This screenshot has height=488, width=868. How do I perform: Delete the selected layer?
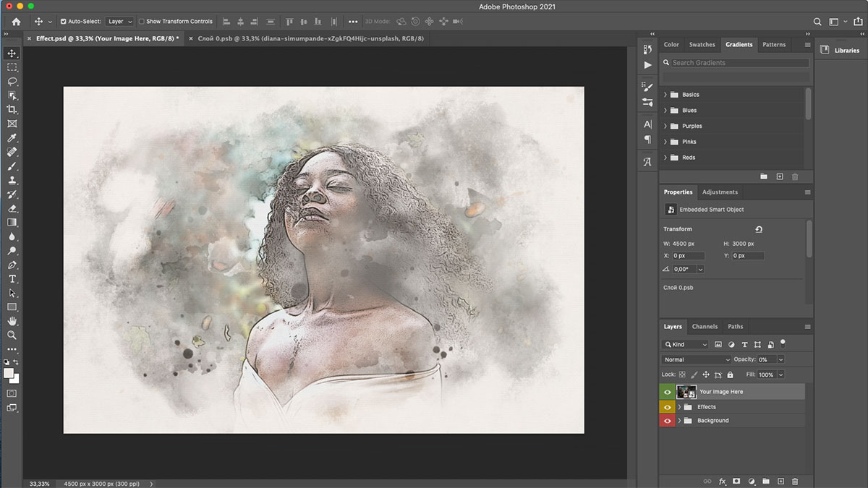[795, 481]
